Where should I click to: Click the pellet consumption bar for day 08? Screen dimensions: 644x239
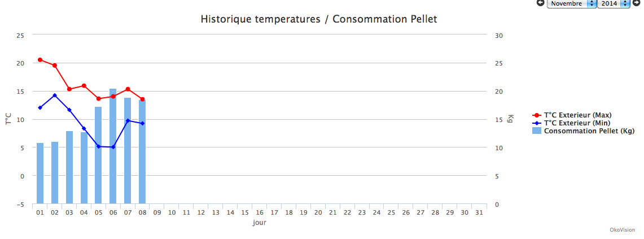point(142,153)
